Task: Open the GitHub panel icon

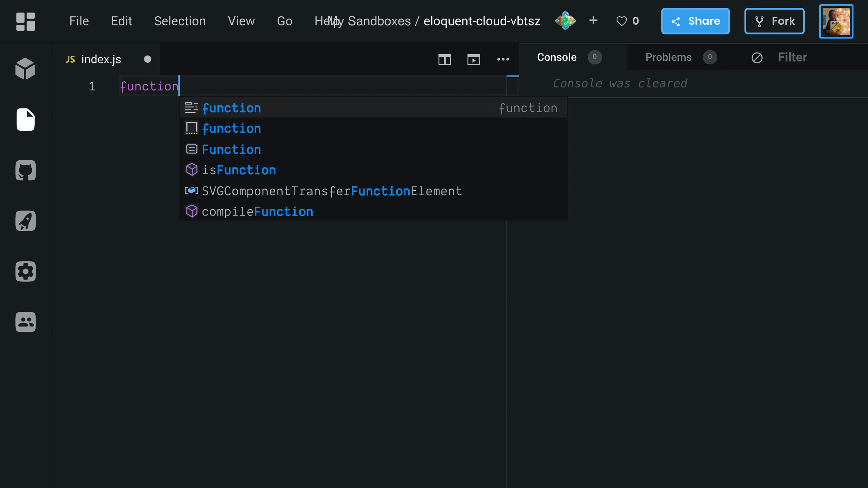Action: coord(25,170)
